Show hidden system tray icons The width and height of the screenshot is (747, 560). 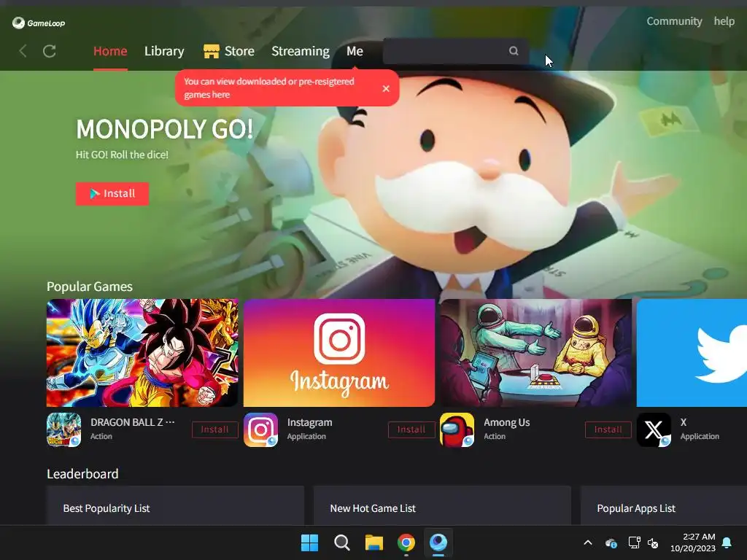click(x=588, y=542)
